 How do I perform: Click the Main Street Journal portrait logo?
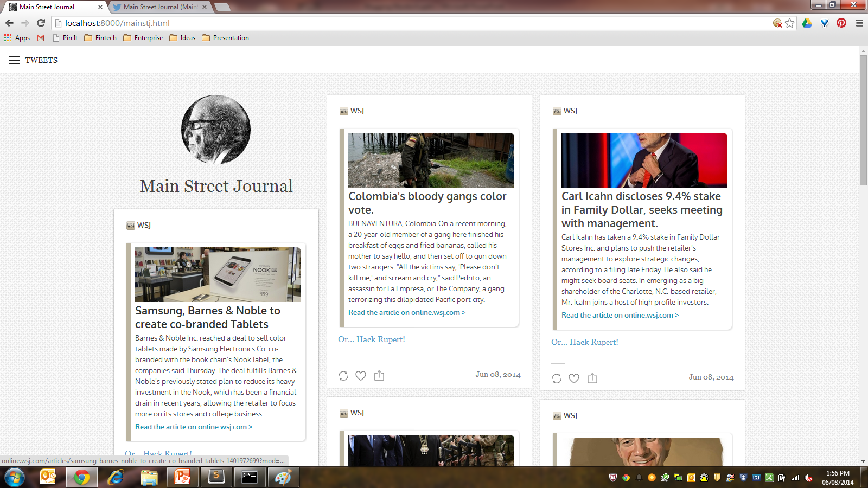click(x=216, y=130)
